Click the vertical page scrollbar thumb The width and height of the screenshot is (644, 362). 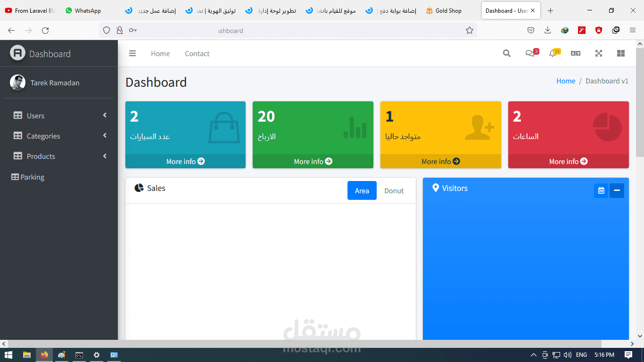pyautogui.click(x=640, y=102)
